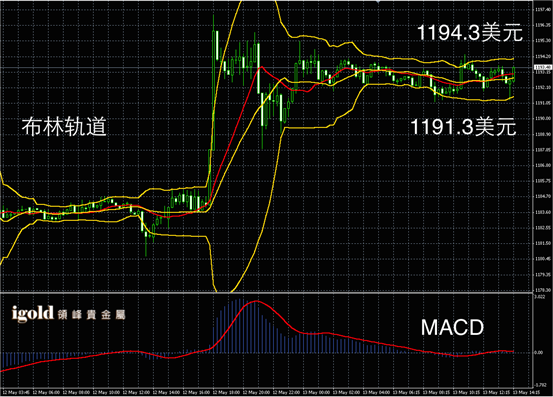Image resolution: width=553 pixels, height=397 pixels.
Task: Click the "MACD" indicator label
Action: pyautogui.click(x=452, y=327)
